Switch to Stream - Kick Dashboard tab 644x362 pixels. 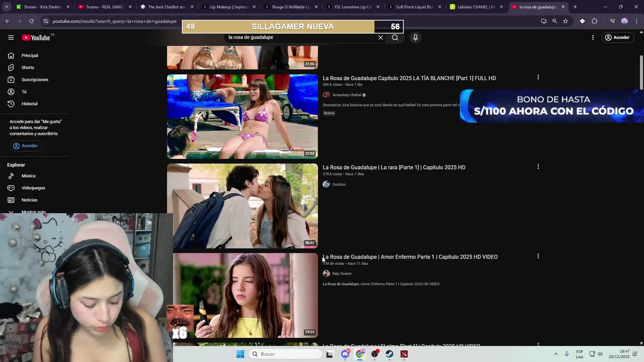click(x=43, y=7)
